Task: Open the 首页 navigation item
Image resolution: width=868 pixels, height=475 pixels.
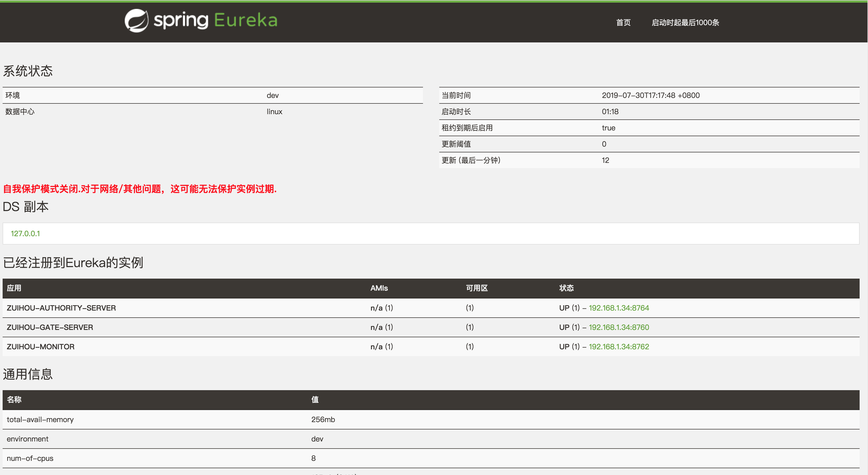Action: pos(623,23)
